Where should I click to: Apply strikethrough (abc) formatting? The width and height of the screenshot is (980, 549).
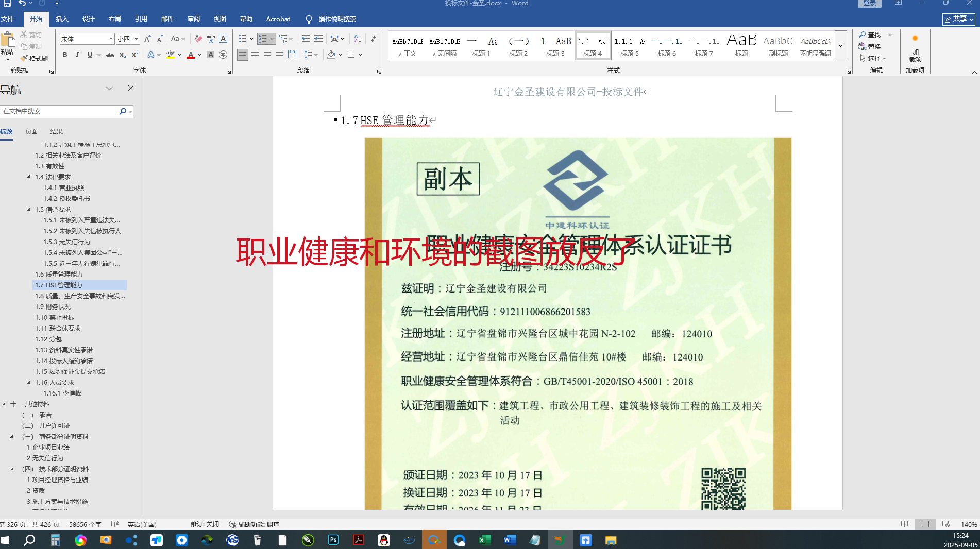pos(110,55)
